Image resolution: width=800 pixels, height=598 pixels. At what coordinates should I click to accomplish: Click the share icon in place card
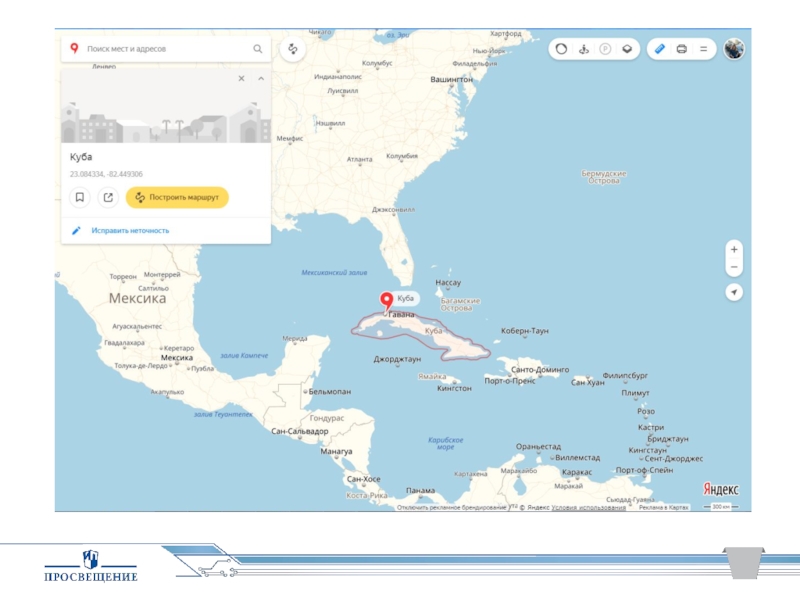[x=108, y=197]
